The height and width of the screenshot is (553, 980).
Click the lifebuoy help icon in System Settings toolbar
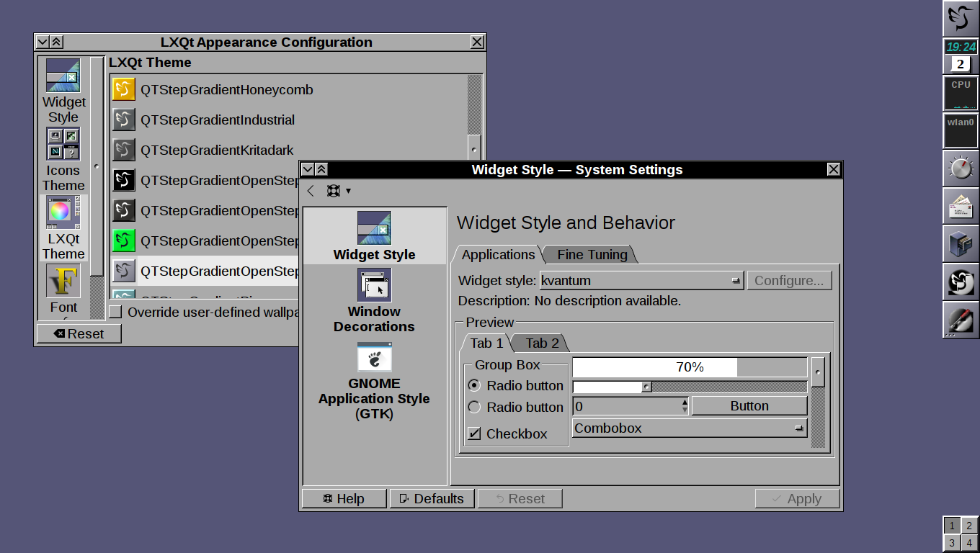pos(333,191)
